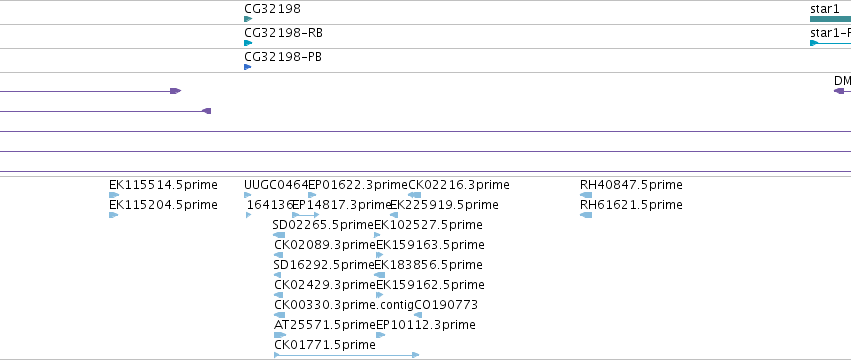Click the EK115514.5prime EST arrow
This screenshot has width=851, height=360.
coord(114,195)
